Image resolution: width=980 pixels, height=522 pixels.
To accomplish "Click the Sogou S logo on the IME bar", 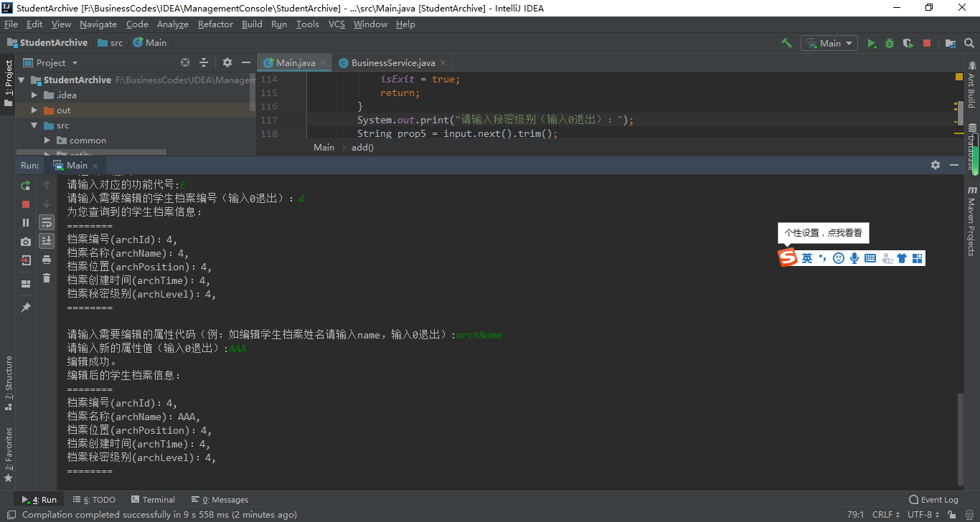I will (x=788, y=258).
